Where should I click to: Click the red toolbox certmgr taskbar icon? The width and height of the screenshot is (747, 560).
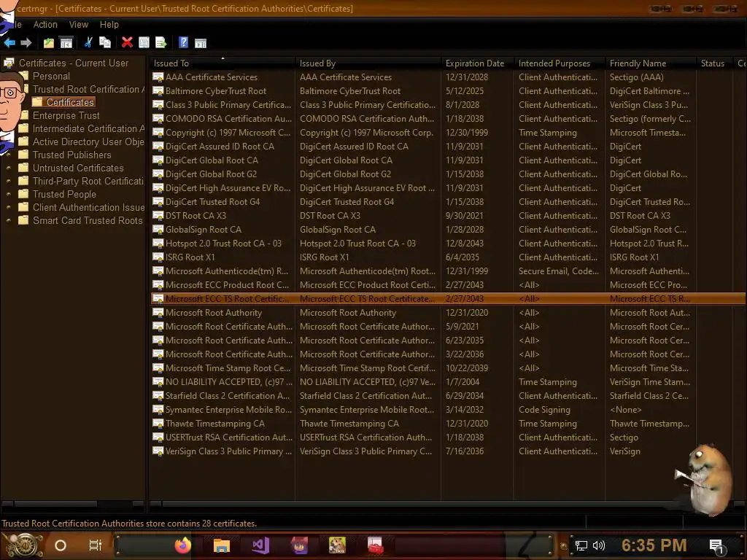tap(376, 545)
